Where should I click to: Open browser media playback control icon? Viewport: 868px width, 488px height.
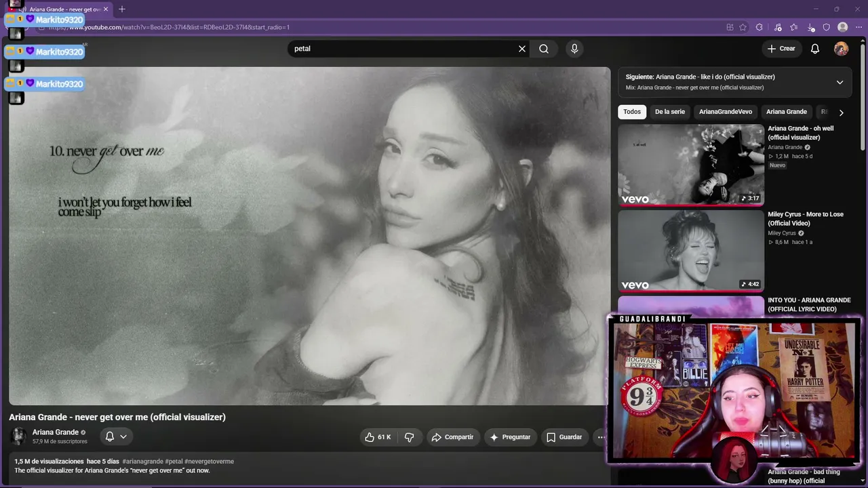(778, 27)
